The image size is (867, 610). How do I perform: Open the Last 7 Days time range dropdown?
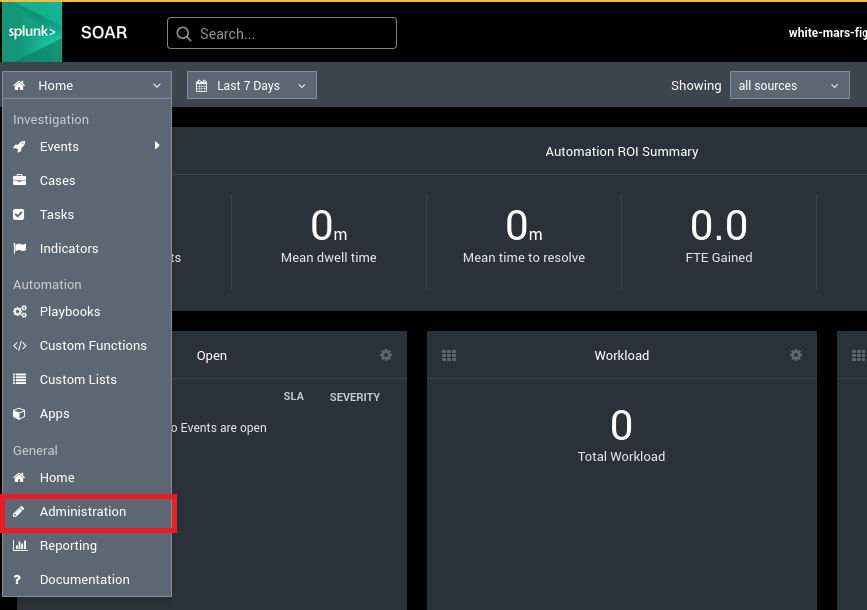(252, 86)
